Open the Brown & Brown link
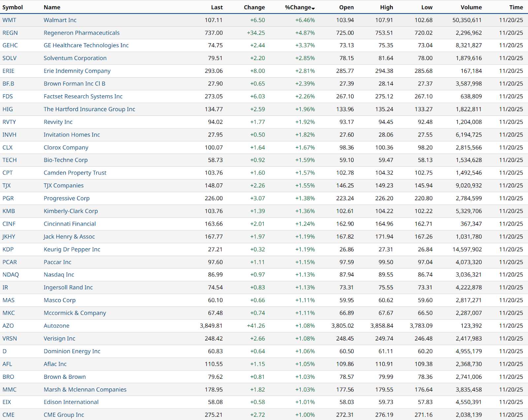 click(x=65, y=377)
